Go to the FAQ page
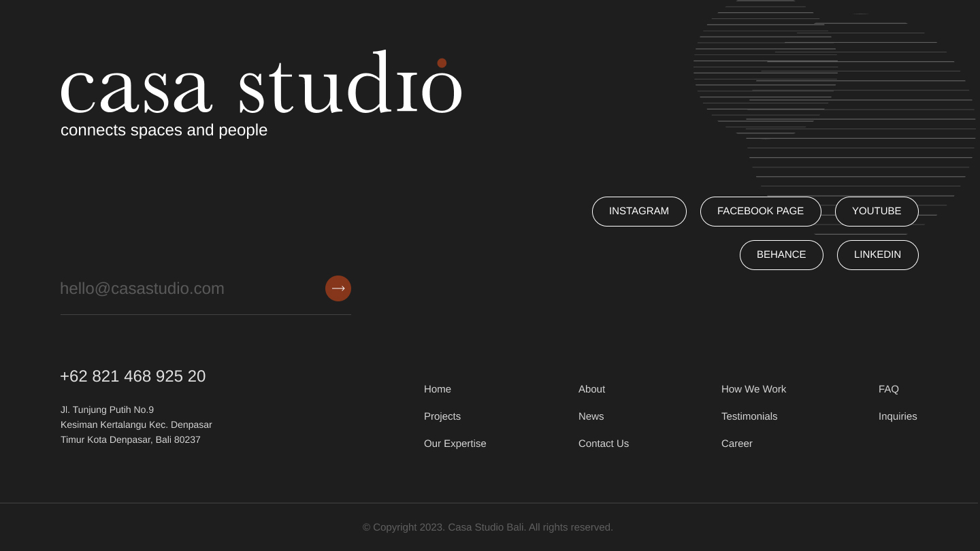 pos(889,389)
